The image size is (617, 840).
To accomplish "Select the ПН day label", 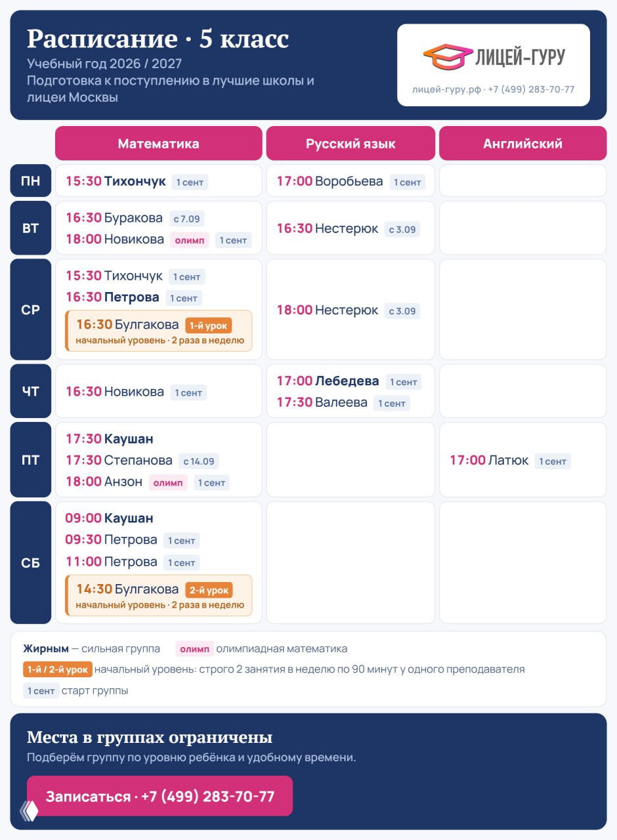I will tap(30, 180).
